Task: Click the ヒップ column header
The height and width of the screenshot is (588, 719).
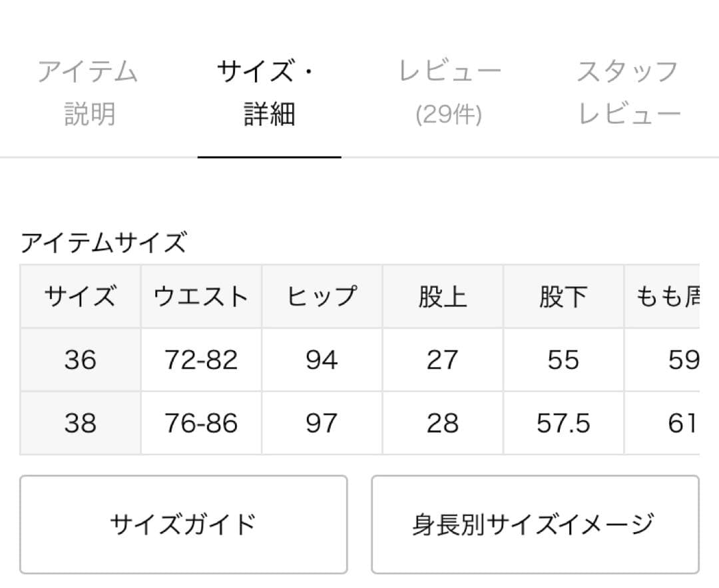Action: (x=322, y=296)
